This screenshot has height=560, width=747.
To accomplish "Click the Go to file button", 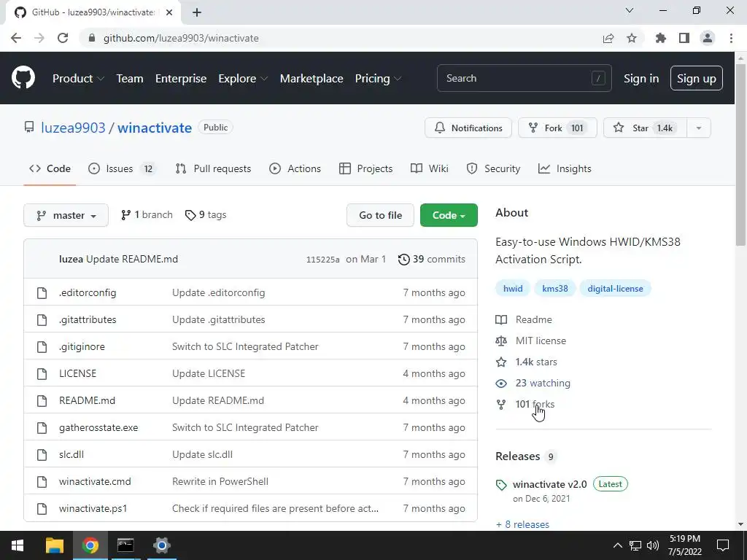I will (x=380, y=215).
